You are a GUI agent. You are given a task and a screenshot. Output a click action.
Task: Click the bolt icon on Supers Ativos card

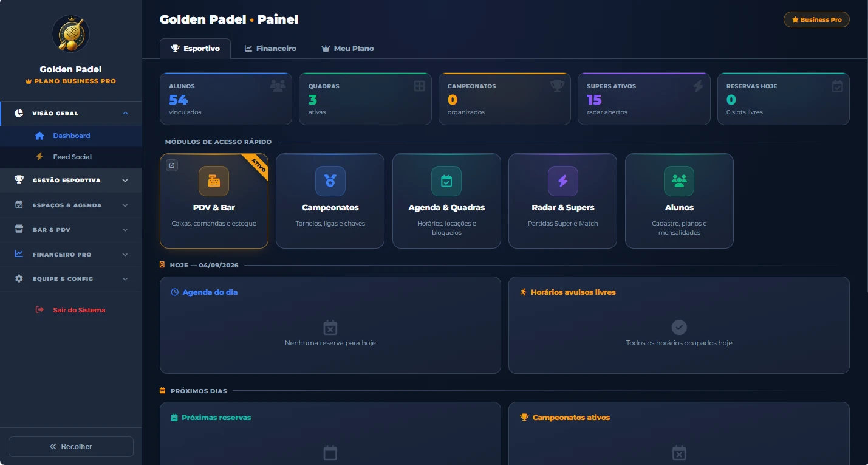click(699, 86)
